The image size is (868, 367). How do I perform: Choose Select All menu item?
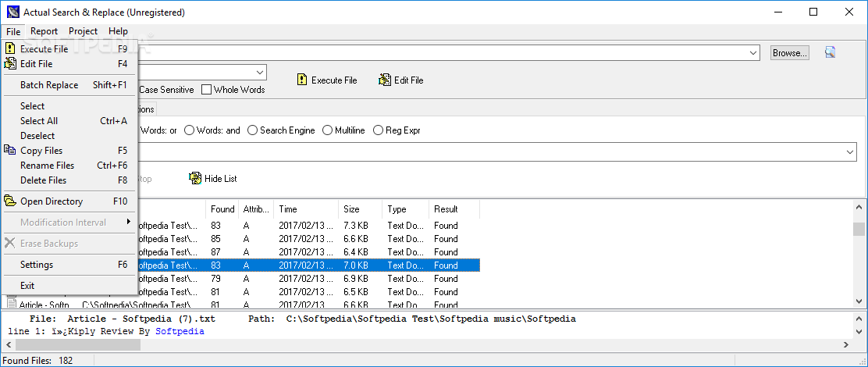tap(69, 121)
